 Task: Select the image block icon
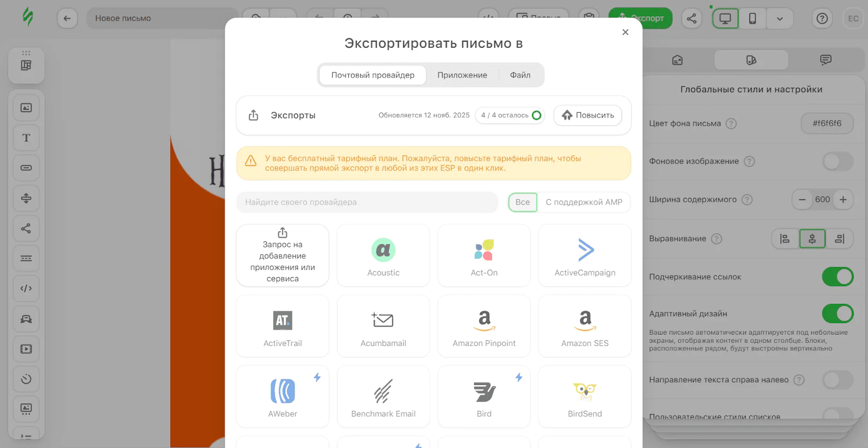click(26, 107)
